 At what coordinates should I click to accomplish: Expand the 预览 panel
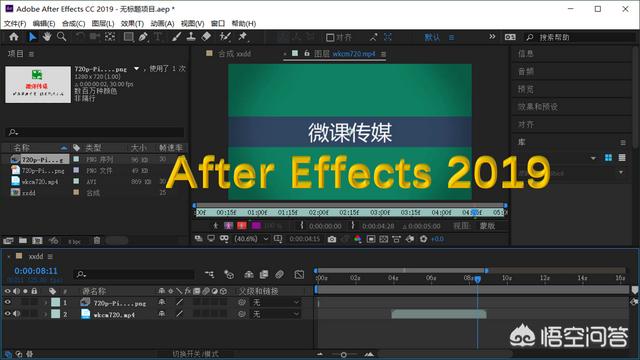pyautogui.click(x=525, y=89)
